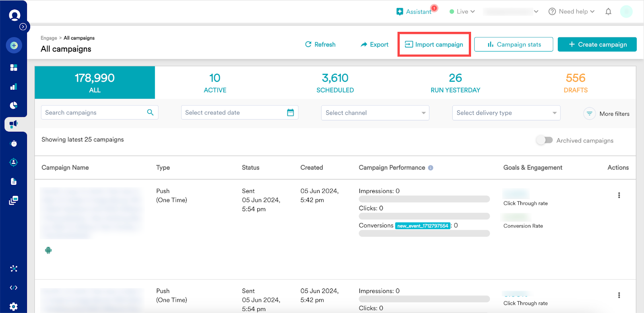Click the notification bell icon

608,12
